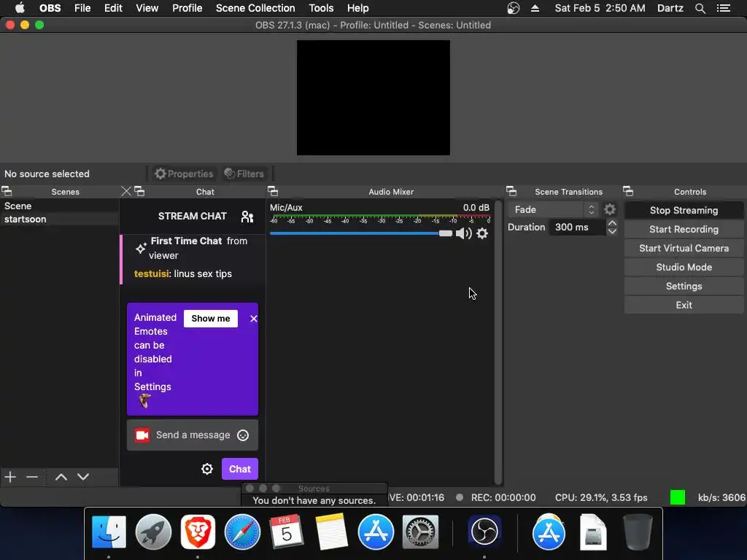Open Notification Center list icon
This screenshot has height=560, width=747.
[x=724, y=8]
